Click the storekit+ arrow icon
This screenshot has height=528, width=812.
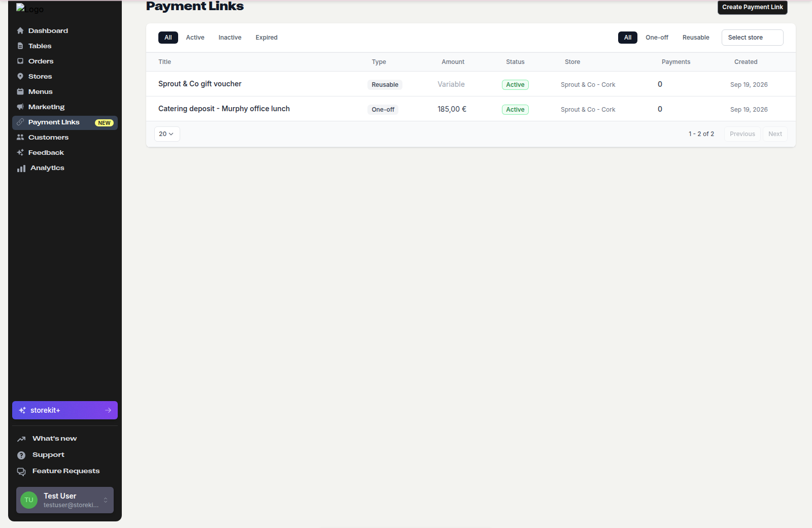click(108, 410)
